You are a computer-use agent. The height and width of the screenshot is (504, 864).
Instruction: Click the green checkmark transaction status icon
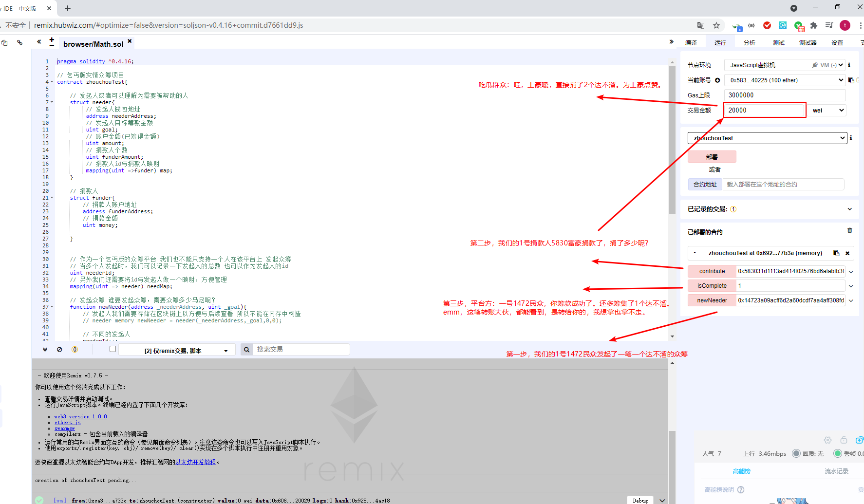(x=39, y=500)
